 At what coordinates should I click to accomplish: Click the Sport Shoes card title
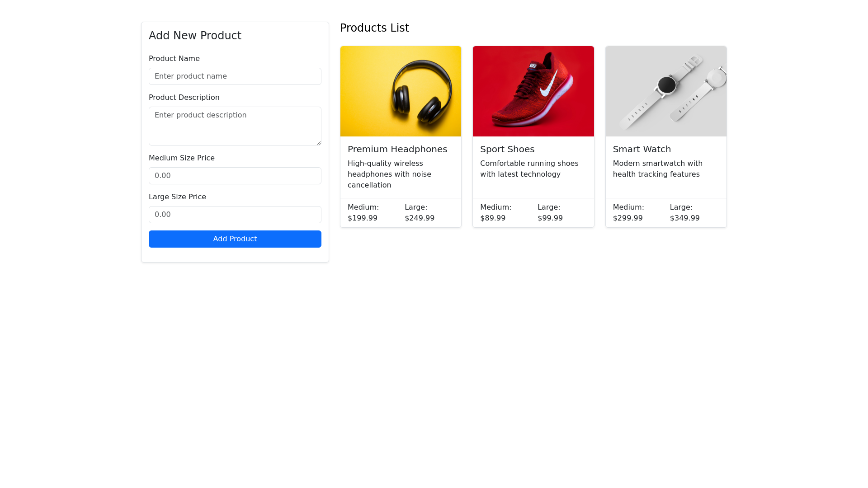(507, 149)
